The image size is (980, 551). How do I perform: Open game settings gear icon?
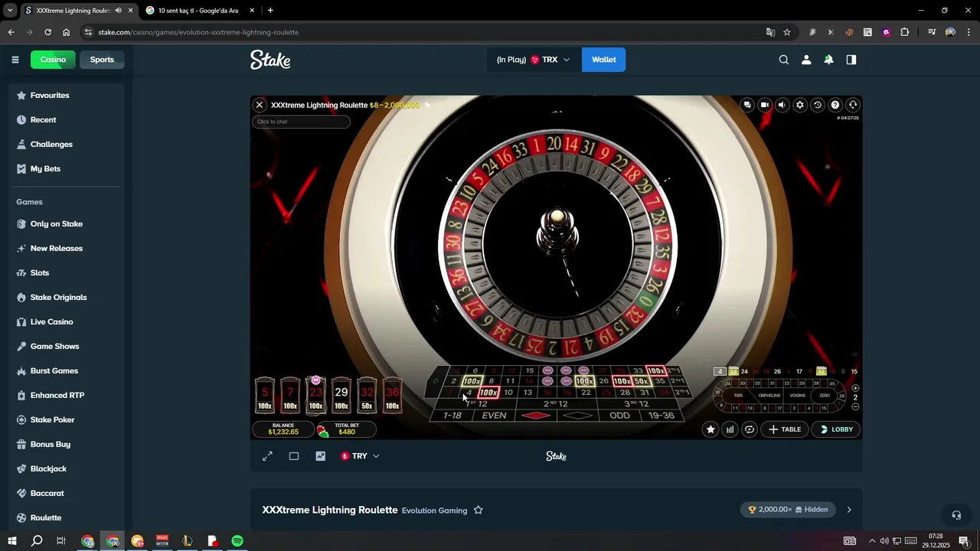tap(800, 105)
